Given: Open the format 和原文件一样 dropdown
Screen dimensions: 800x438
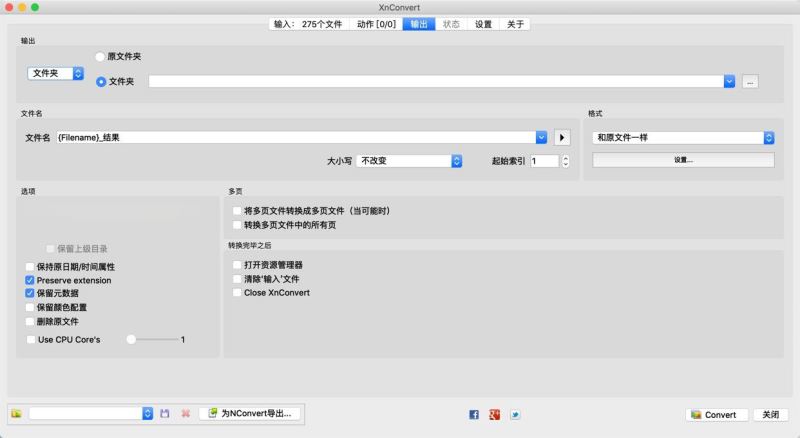Looking at the screenshot, I should click(x=683, y=137).
